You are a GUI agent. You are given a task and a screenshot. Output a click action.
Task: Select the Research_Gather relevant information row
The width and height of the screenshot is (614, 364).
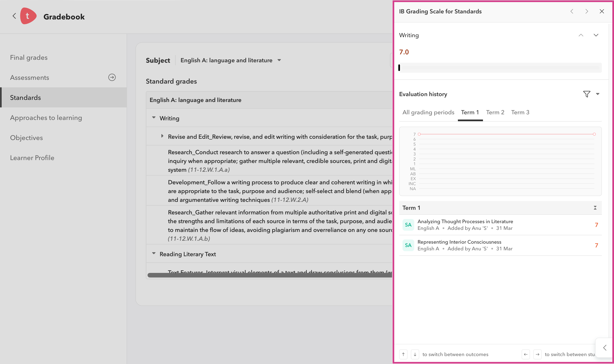(269, 225)
